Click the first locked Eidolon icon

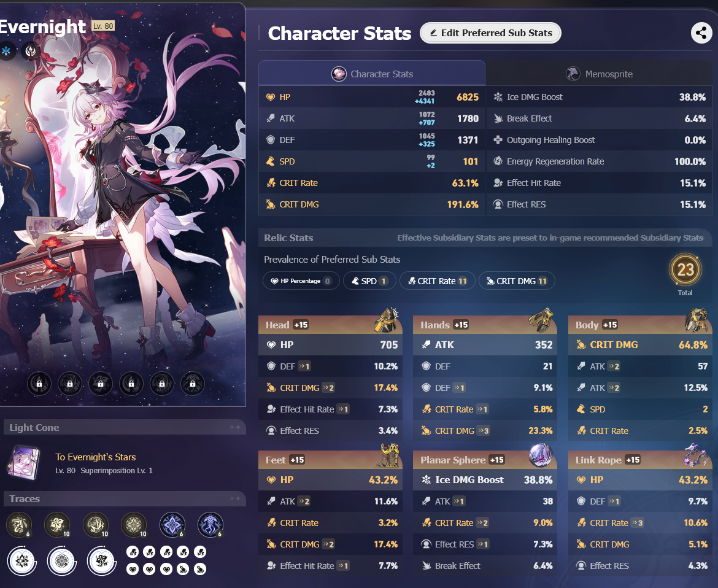39,384
